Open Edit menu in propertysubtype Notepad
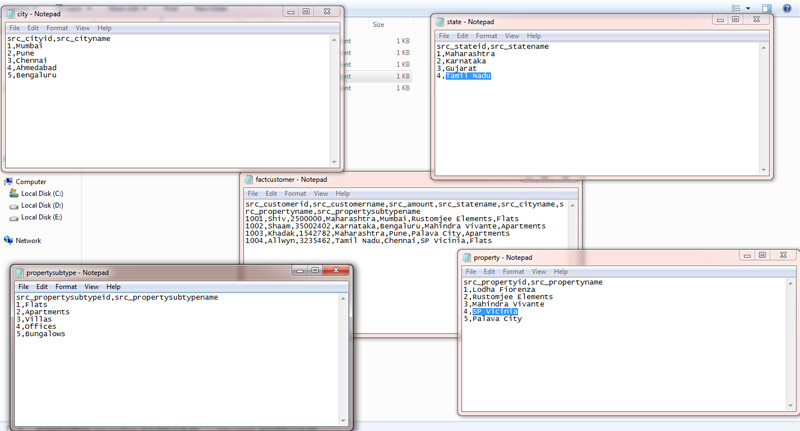The width and height of the screenshot is (800, 431). tap(42, 287)
